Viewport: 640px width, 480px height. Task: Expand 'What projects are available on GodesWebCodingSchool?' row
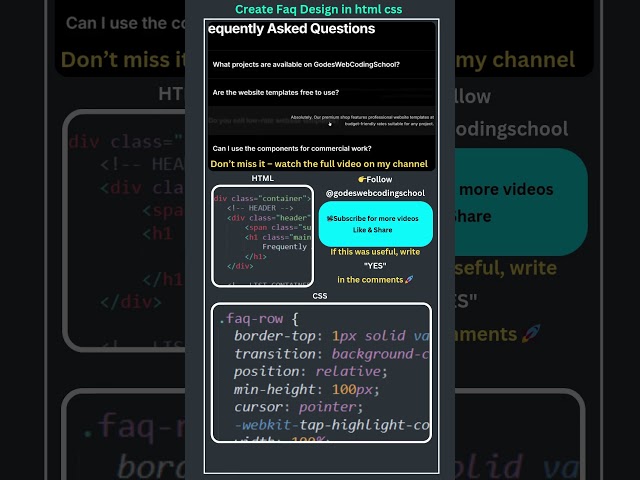[322, 64]
